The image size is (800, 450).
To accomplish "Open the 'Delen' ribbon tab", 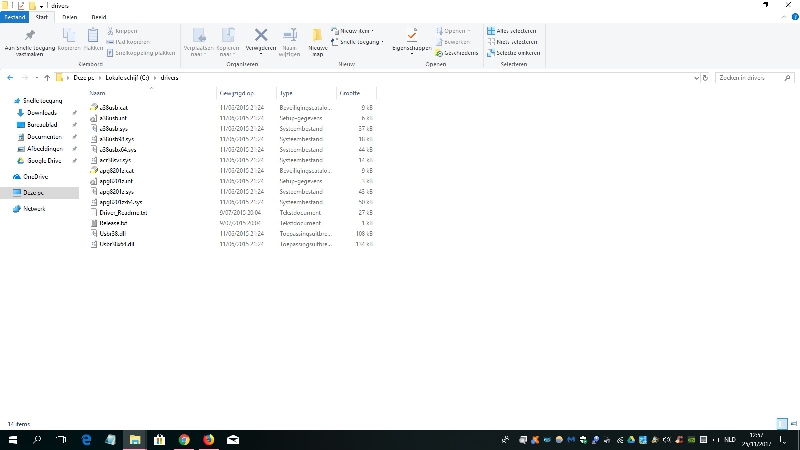I will click(x=69, y=17).
